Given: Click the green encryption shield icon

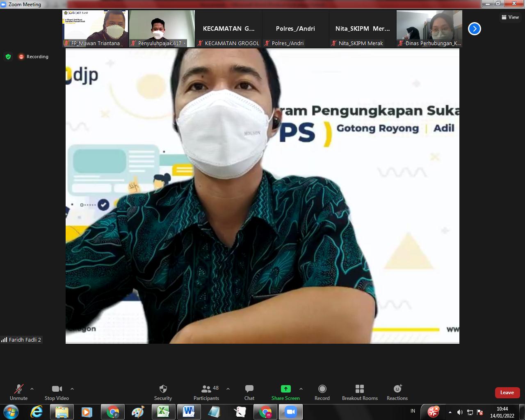Looking at the screenshot, I should coord(8,57).
